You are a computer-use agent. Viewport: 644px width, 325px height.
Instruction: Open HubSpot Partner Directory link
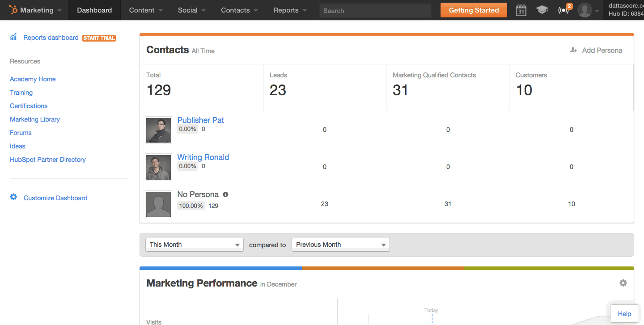click(48, 160)
